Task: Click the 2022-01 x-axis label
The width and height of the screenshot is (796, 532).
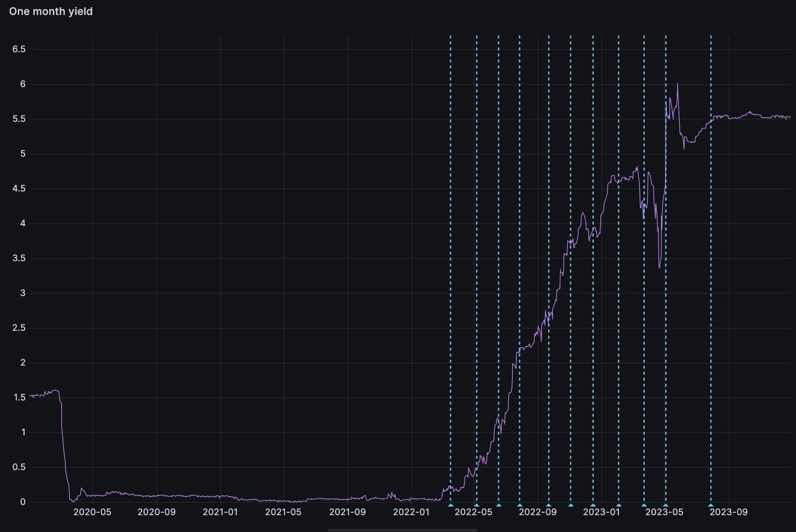Action: [x=411, y=513]
